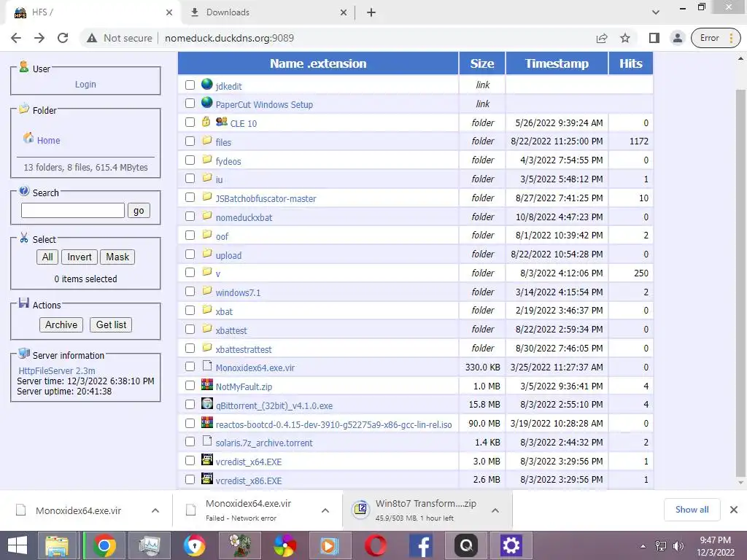
Task: Bookmark this page with star icon
Action: point(625,38)
